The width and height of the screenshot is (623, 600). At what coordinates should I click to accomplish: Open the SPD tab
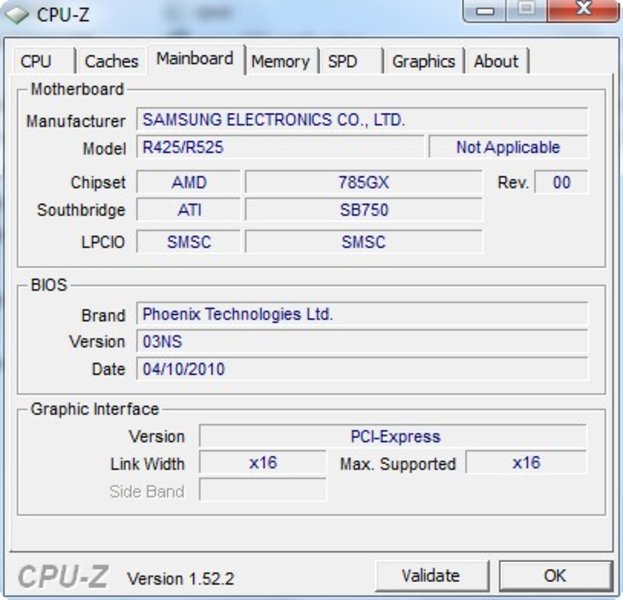coord(351,61)
